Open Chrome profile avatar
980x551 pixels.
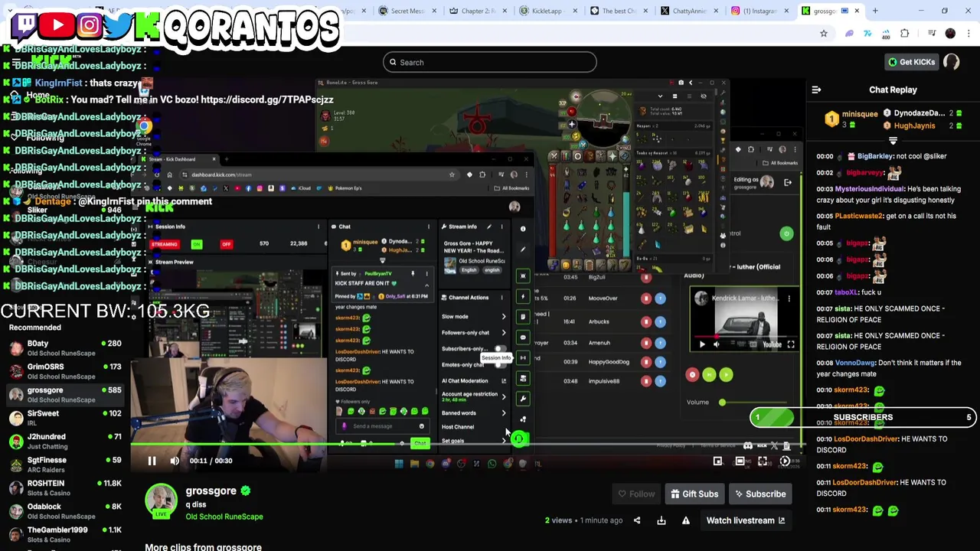click(950, 34)
